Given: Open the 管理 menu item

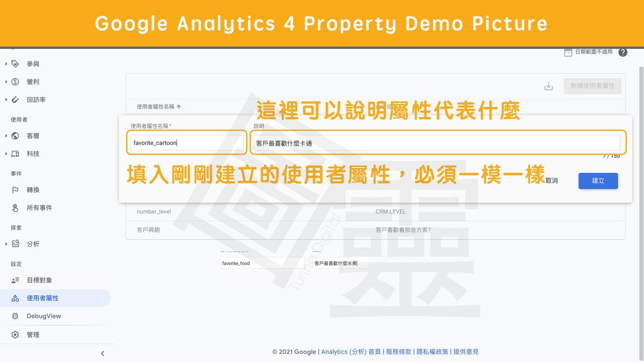Looking at the screenshot, I should pyautogui.click(x=33, y=335).
